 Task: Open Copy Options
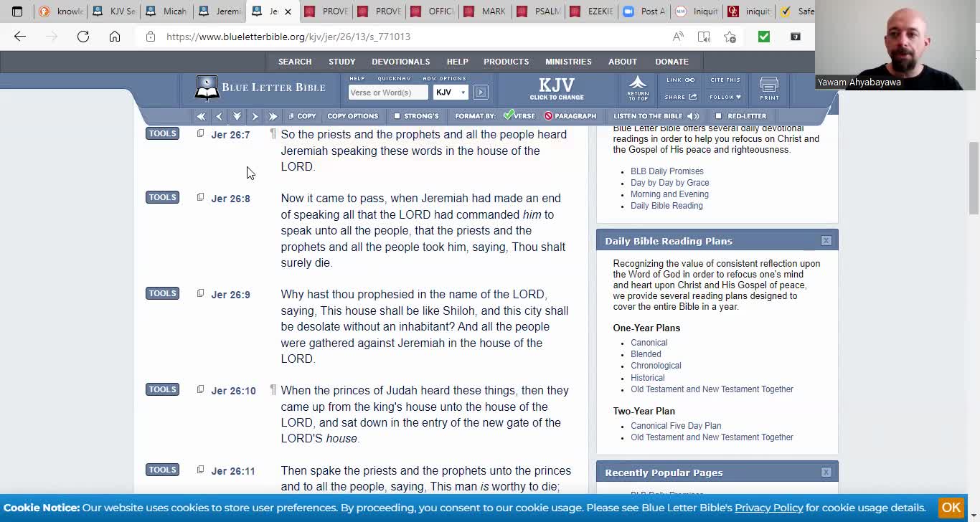click(x=352, y=116)
